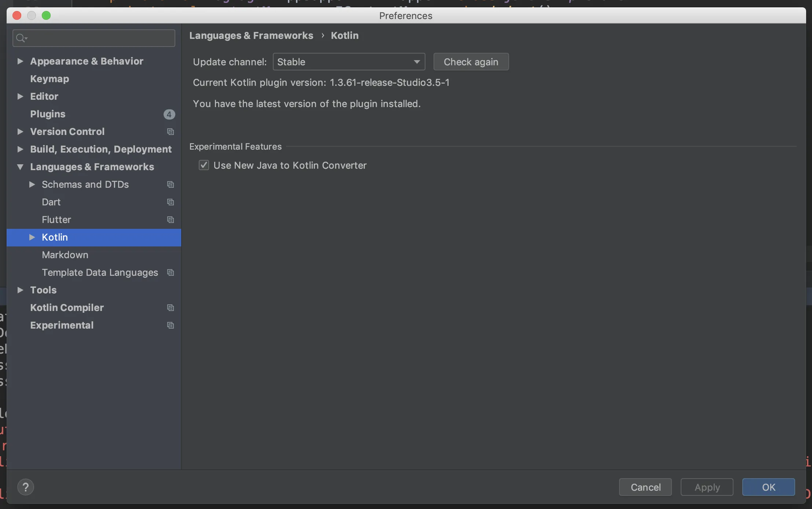Focus the settings search field

click(99, 38)
